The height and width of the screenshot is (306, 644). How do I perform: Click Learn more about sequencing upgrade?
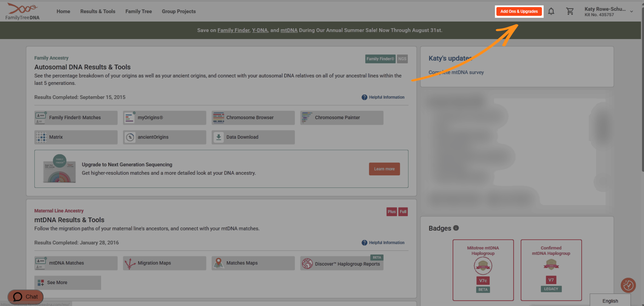[x=384, y=169]
